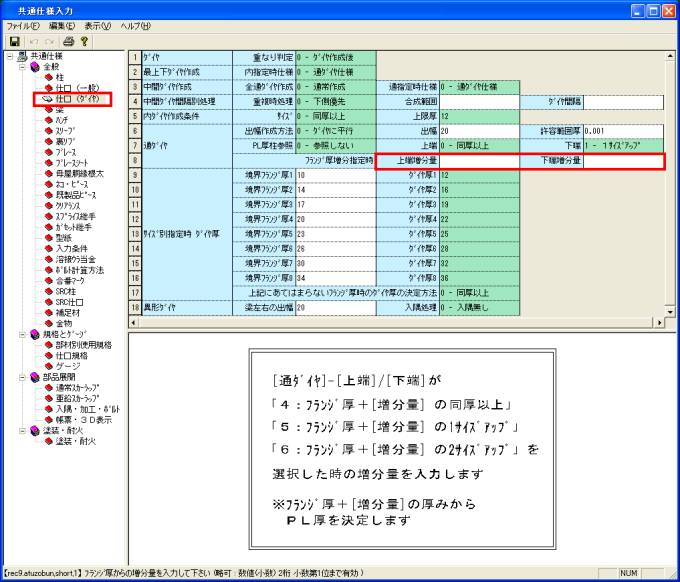Collapse the 部品展開 tree branch

(x=23, y=377)
